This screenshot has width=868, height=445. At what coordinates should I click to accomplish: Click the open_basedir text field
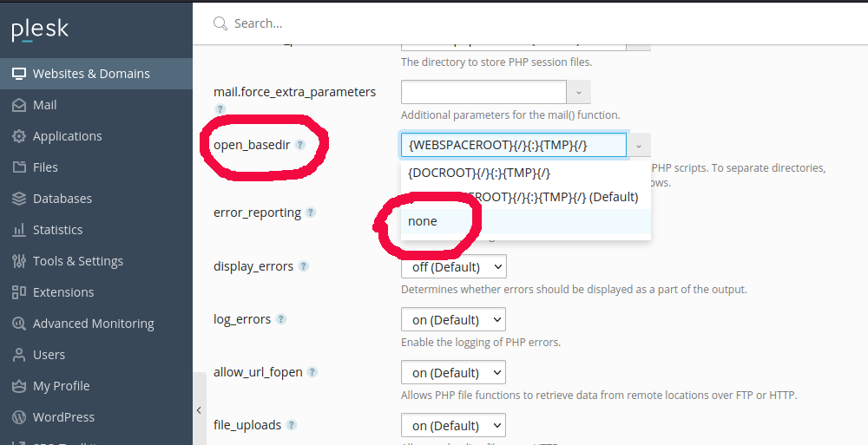coord(512,145)
